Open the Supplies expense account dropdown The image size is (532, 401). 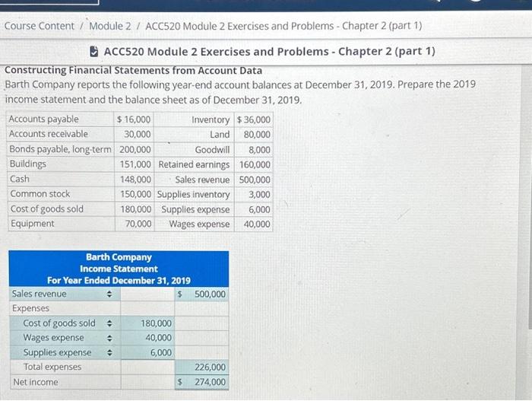click(x=65, y=352)
